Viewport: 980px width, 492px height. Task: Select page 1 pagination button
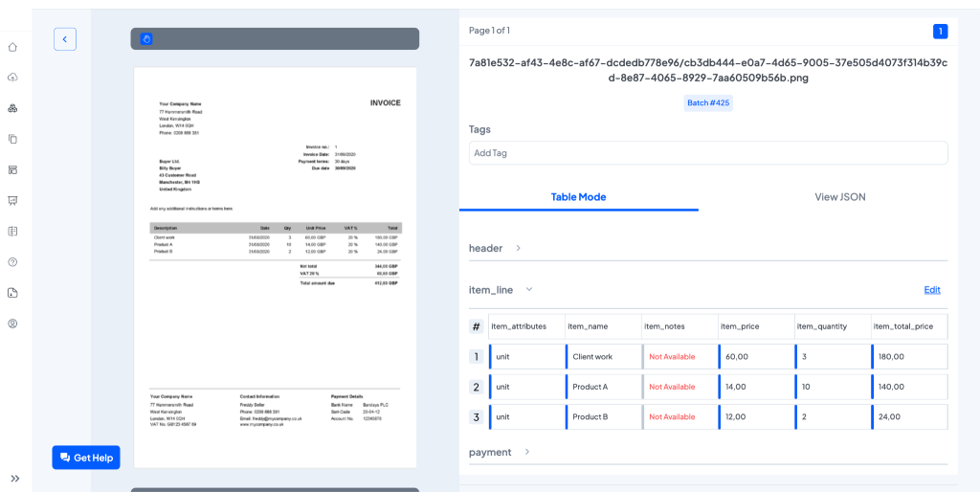(x=940, y=32)
